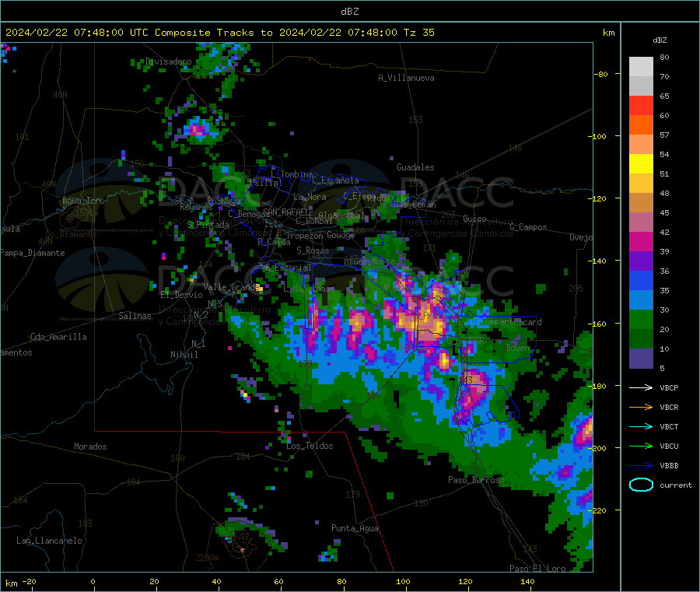Click the 'Valle_Grande' map label

(231, 287)
